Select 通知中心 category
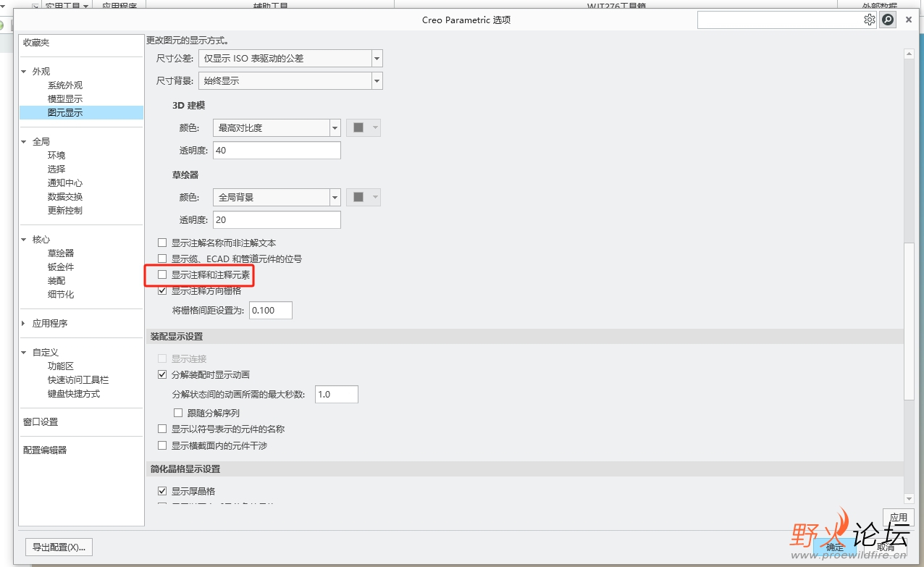This screenshot has width=924, height=567. pyautogui.click(x=65, y=183)
